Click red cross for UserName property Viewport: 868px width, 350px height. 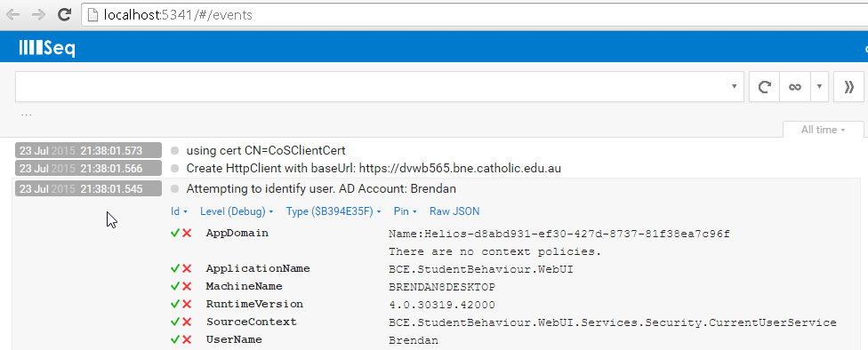187,339
